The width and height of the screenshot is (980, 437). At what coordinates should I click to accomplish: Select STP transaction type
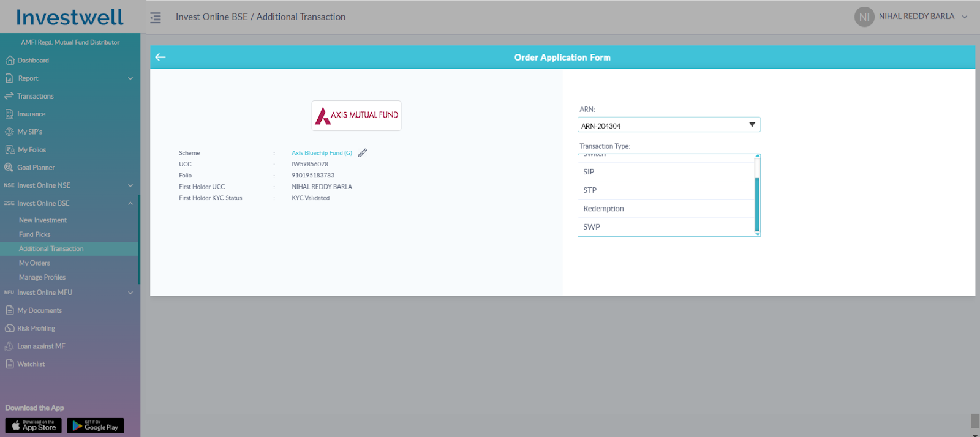pos(666,190)
